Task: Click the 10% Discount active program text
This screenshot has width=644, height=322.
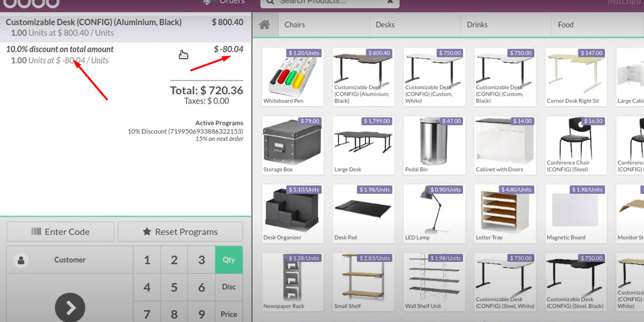Action: click(x=185, y=131)
